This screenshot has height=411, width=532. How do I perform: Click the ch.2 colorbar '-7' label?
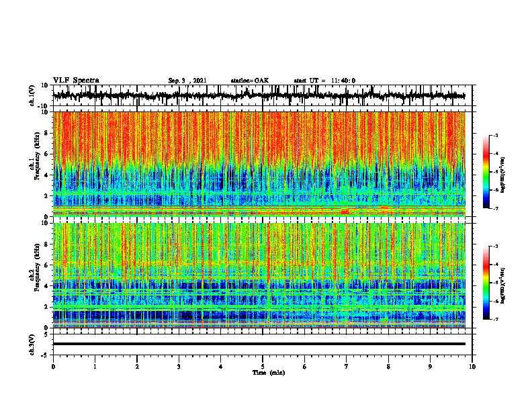tap(495, 319)
